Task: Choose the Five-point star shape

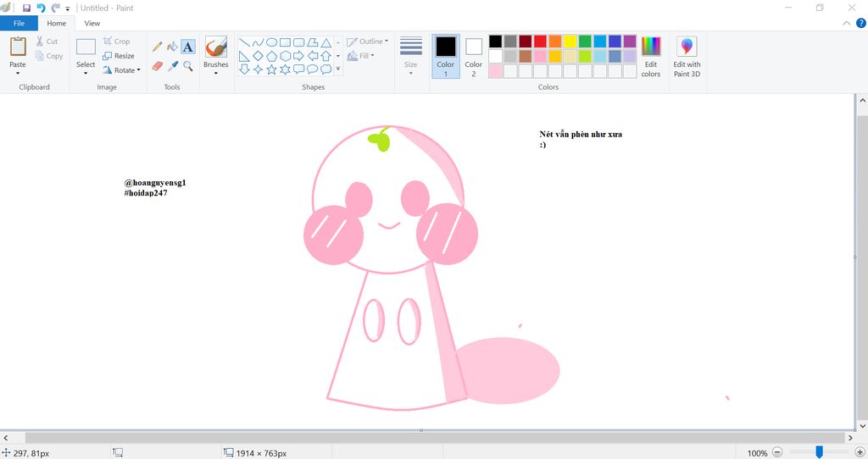Action: point(271,69)
